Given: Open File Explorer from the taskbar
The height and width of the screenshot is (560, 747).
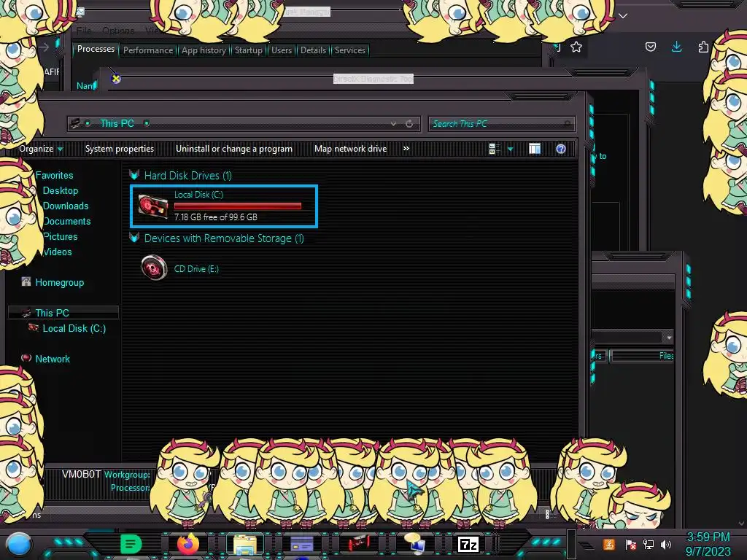Looking at the screenshot, I should [245, 544].
